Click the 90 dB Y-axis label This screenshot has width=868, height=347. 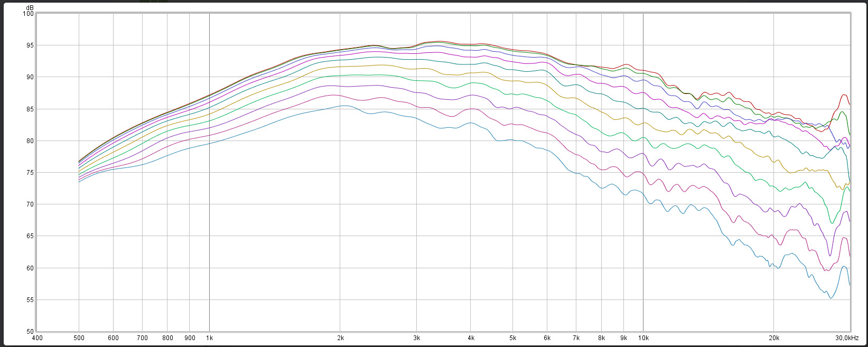tap(30, 77)
